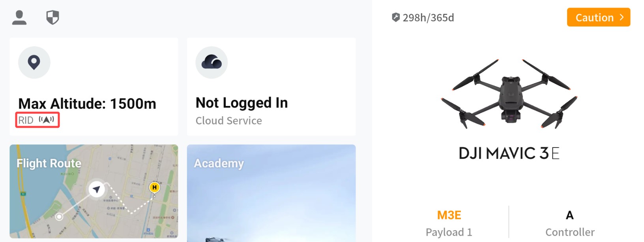Screen dimensions: 644x242
Task: Click the dark cloud service icon
Action: [212, 62]
